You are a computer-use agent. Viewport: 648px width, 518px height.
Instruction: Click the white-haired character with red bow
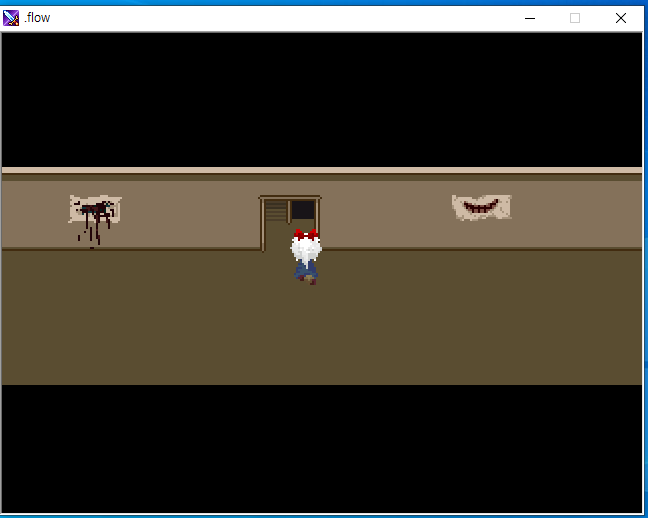[x=306, y=257]
